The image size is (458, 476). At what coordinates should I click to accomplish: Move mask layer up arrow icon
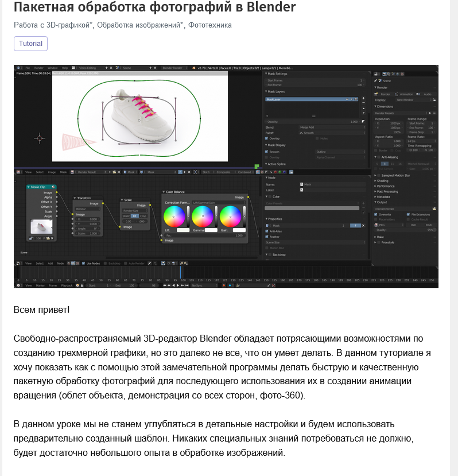pyautogui.click(x=364, y=109)
